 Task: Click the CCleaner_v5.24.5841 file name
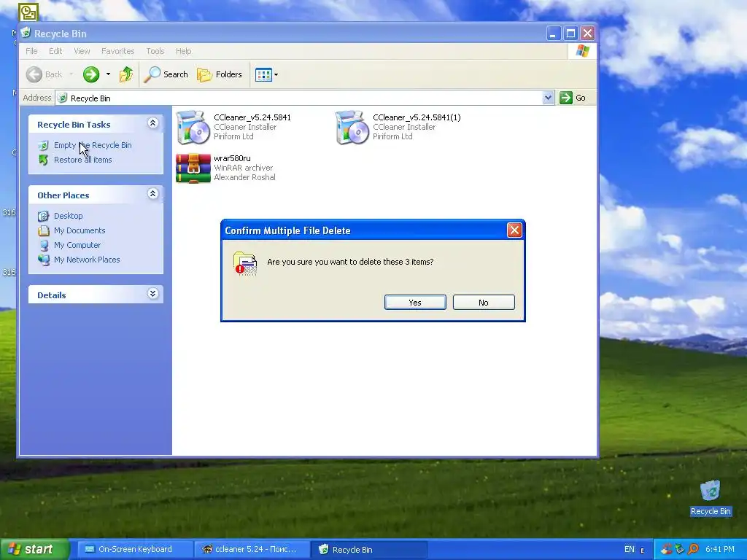(x=252, y=117)
